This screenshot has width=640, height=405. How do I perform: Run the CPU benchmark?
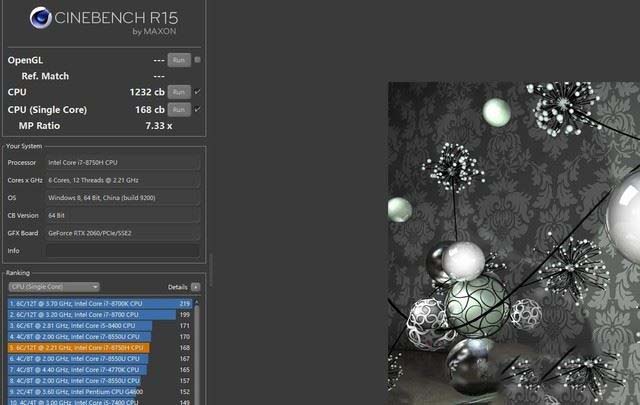click(179, 92)
